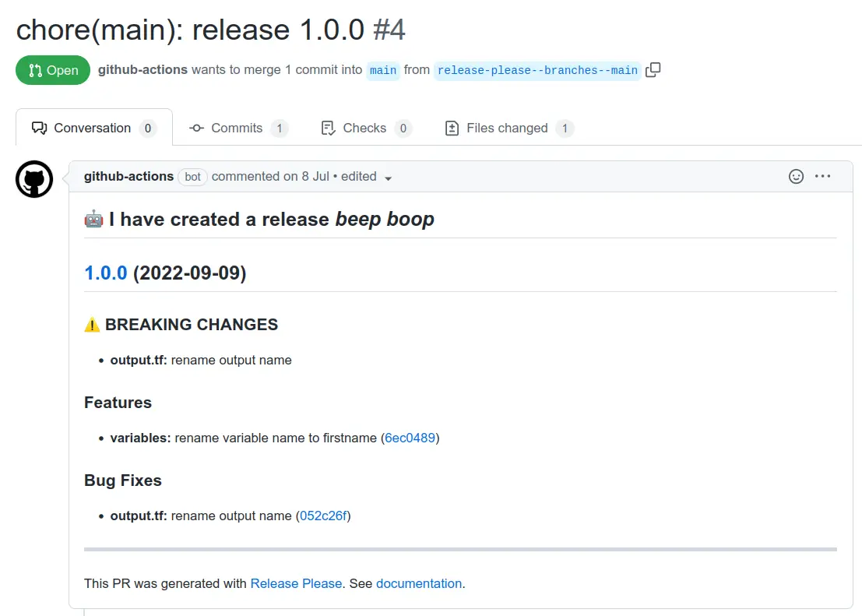Follow the Release Please link
Viewport: 862px width, 616px height.
[296, 583]
